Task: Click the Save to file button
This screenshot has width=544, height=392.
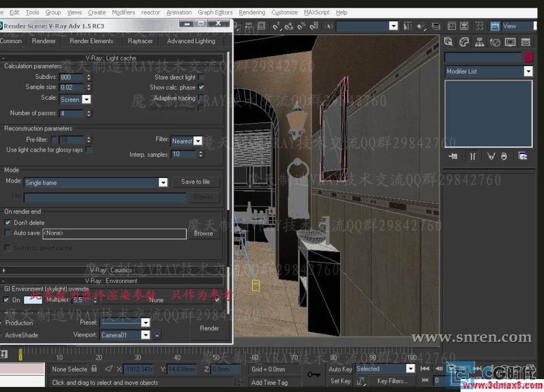Action: 196,182
